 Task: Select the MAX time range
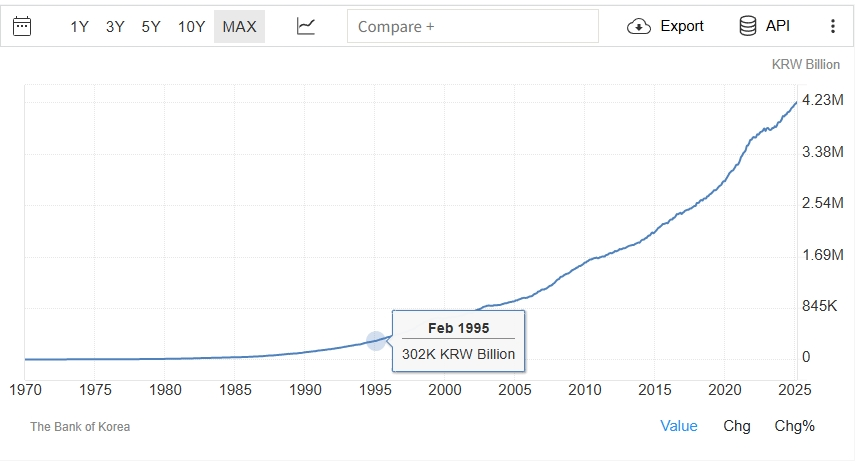tap(239, 27)
